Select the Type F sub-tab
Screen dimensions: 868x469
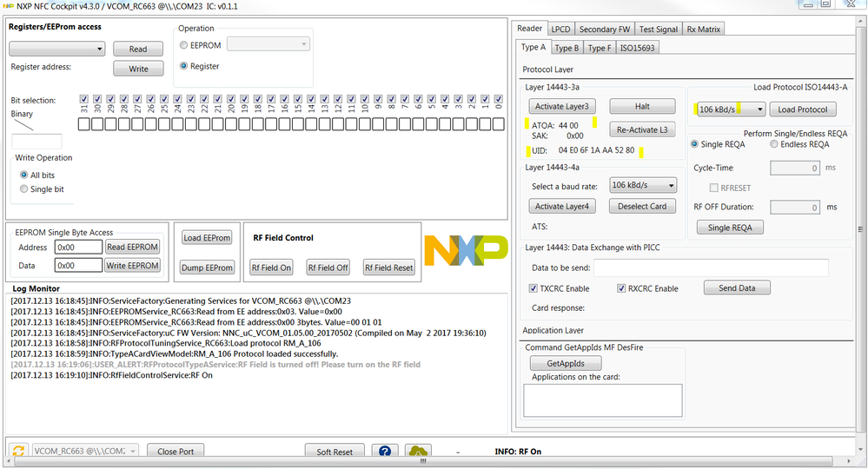click(x=600, y=48)
